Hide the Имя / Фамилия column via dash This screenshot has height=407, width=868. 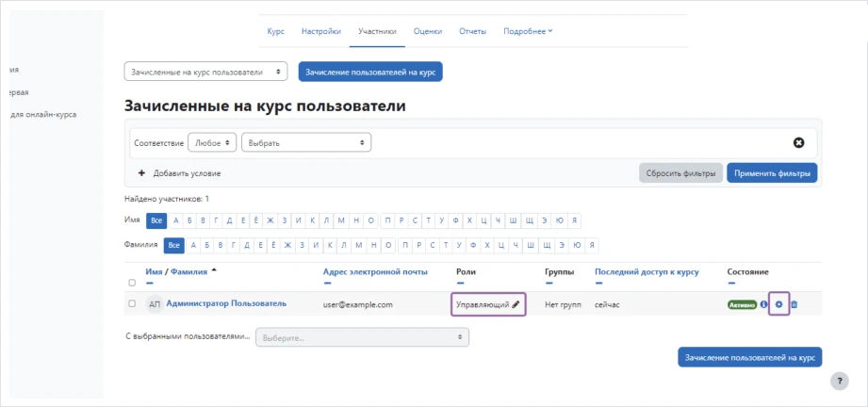click(x=150, y=283)
